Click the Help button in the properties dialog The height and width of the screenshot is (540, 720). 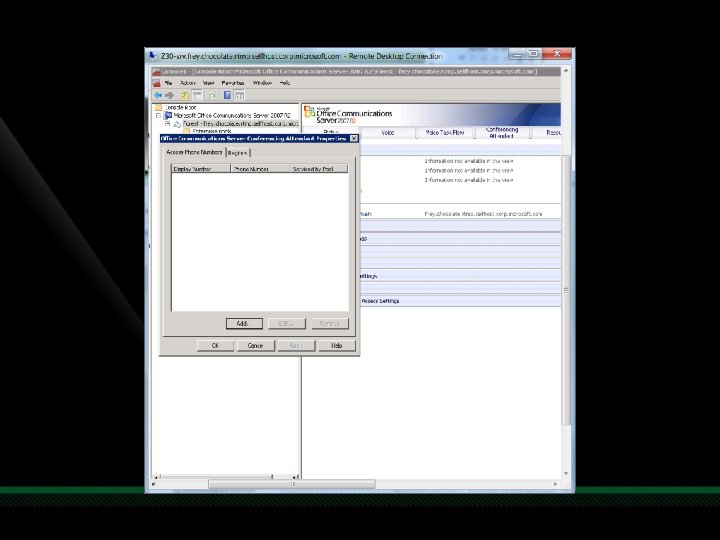pyautogui.click(x=337, y=346)
